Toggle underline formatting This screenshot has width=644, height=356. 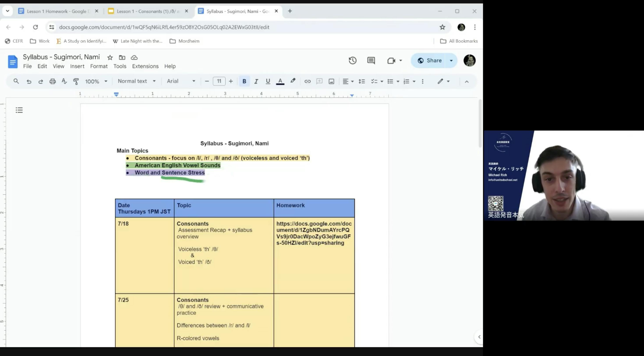268,81
